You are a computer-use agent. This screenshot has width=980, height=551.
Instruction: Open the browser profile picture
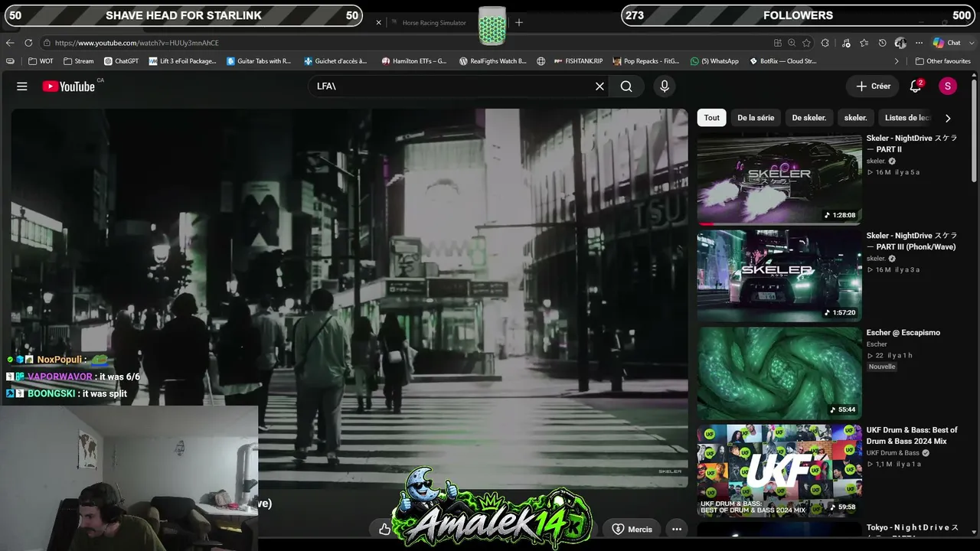tap(900, 43)
